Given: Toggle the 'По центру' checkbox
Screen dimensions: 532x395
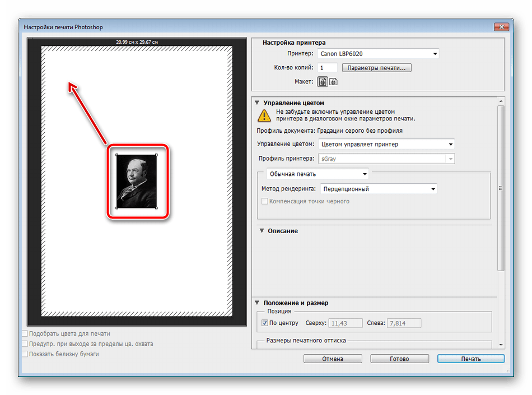Looking at the screenshot, I should [x=265, y=323].
